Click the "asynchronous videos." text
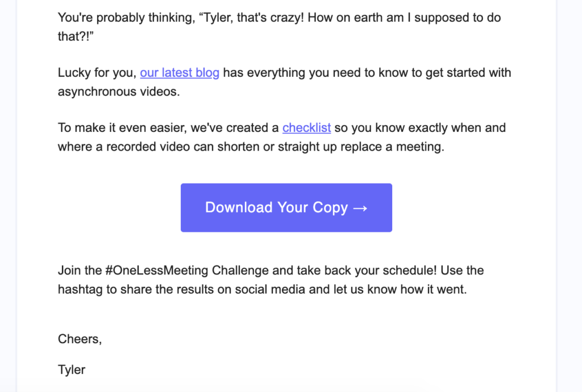The height and width of the screenshot is (392, 582). [119, 91]
